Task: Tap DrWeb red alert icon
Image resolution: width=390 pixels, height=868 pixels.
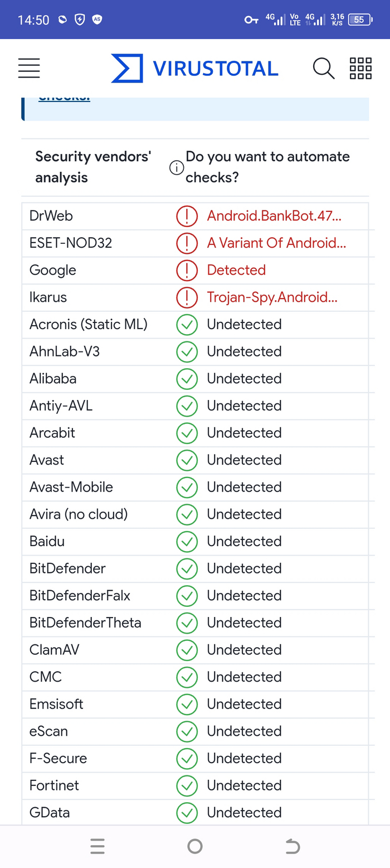Action: [x=187, y=216]
